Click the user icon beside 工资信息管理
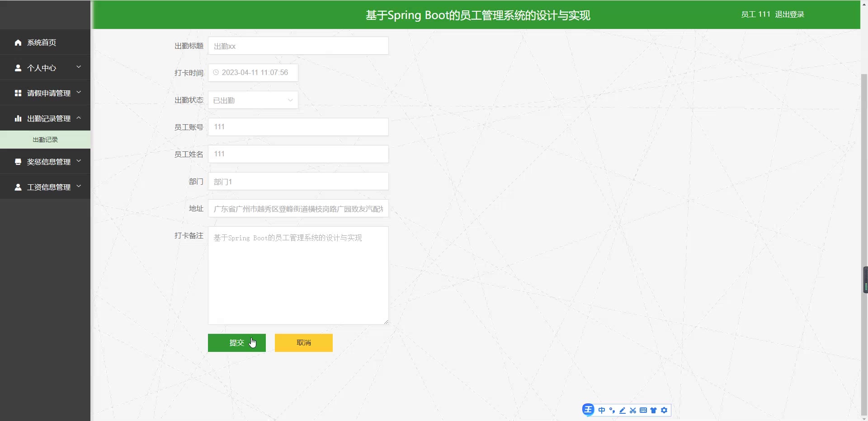Screen dimensions: 868x421 click(18, 187)
